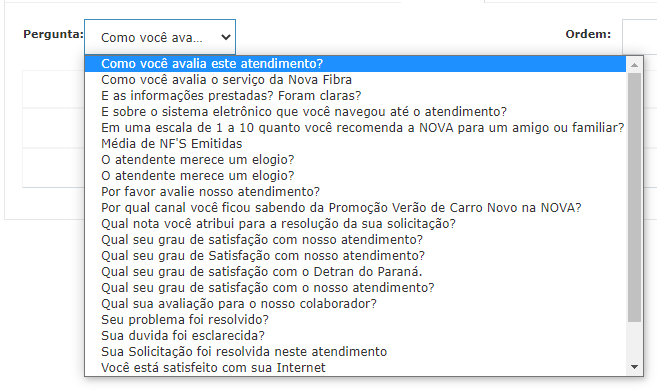The width and height of the screenshot is (657, 392).
Task: Pick 'Seu problema foi resolvido?' option
Action: click(355, 319)
